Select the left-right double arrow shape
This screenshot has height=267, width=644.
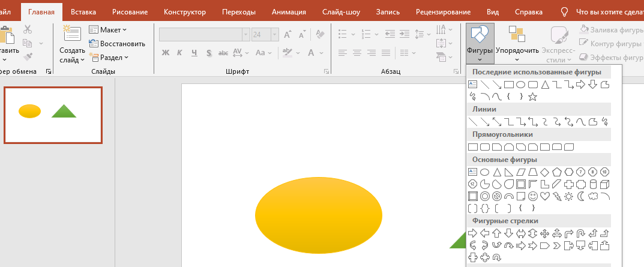pyautogui.click(x=521, y=233)
